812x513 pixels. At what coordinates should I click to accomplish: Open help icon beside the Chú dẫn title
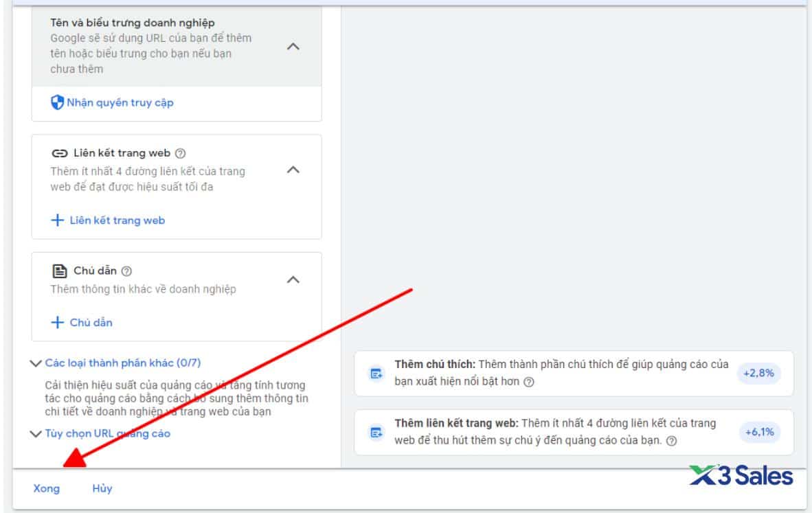click(x=126, y=271)
